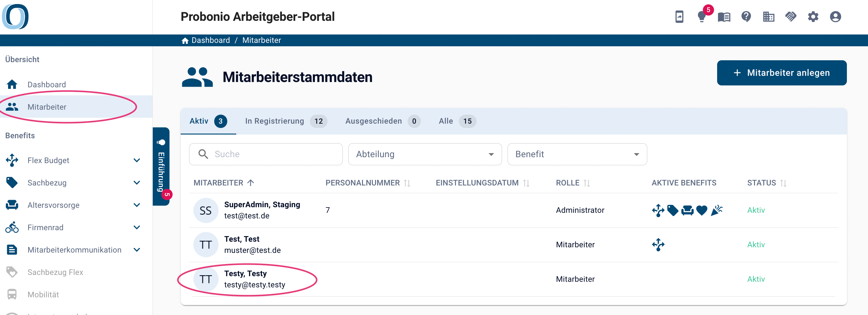Click the name "Test, Test"
This screenshot has width=868, height=315.
(x=242, y=239)
